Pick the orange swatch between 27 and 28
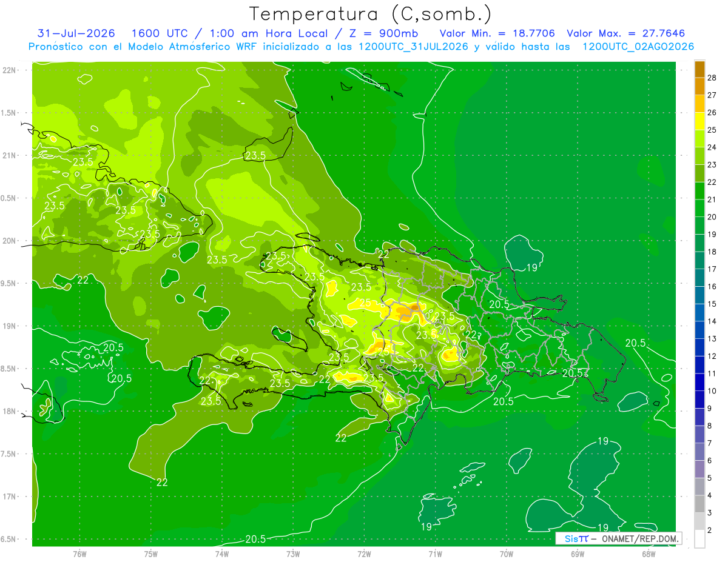 pyautogui.click(x=699, y=87)
